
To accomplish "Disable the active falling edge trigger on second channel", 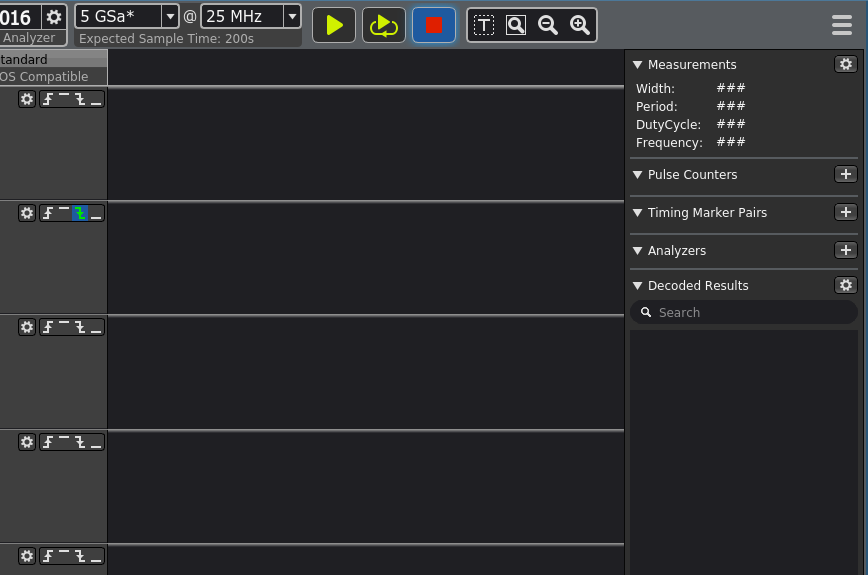I will coord(80,213).
